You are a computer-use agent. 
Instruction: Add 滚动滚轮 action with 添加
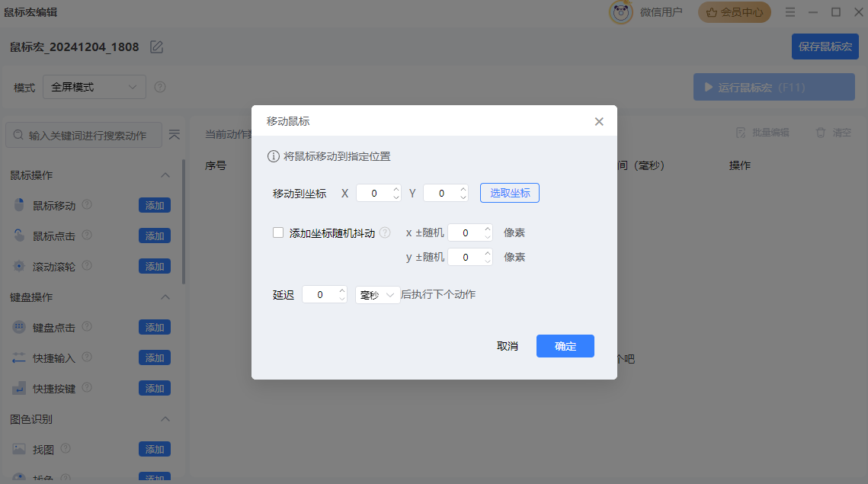155,266
